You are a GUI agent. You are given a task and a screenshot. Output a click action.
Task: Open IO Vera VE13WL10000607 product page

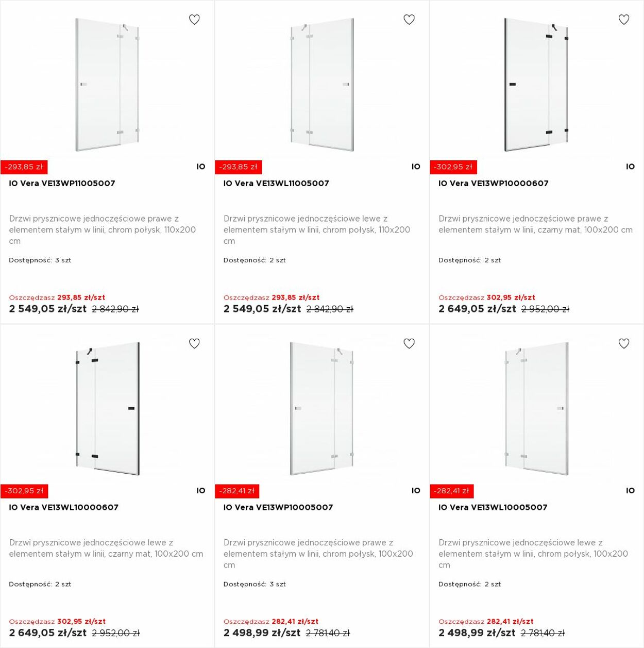[63, 507]
